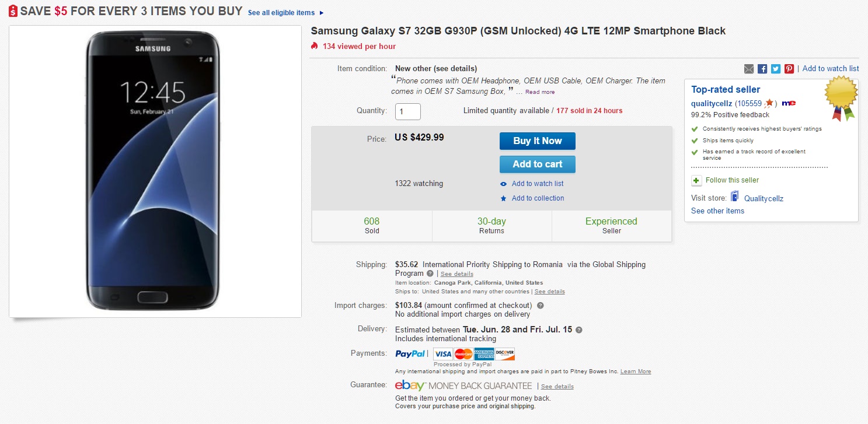Expand See all eligible items arrow
The width and height of the screenshot is (868, 424).
pos(322,13)
